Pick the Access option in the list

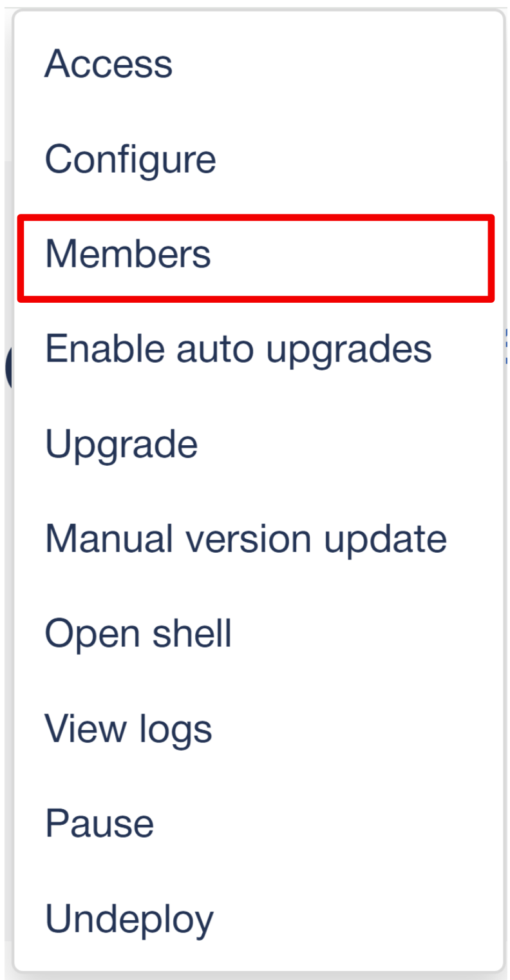coord(258,64)
